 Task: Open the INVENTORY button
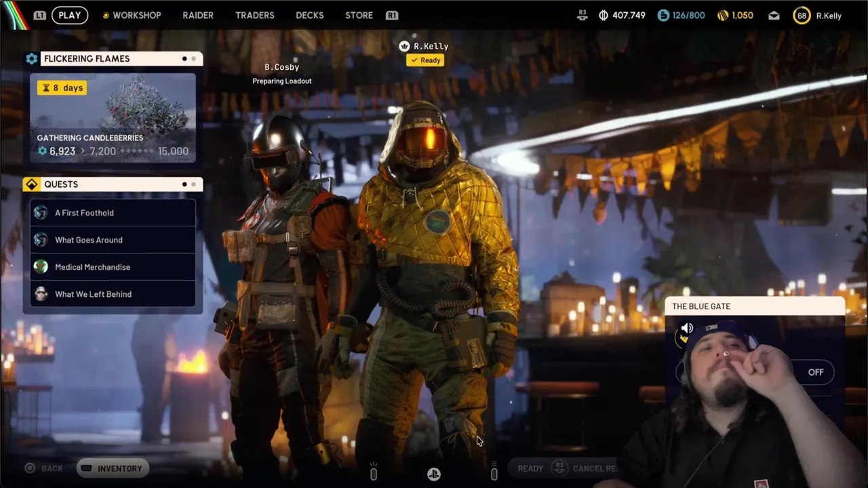coord(112,468)
